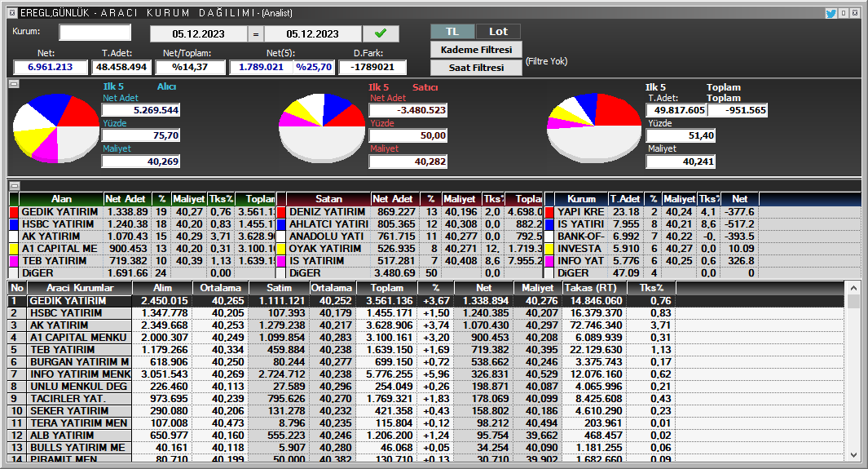The height and width of the screenshot is (469, 868).
Task: Select TERA YATIRIM MEN row
Action: pos(425,423)
